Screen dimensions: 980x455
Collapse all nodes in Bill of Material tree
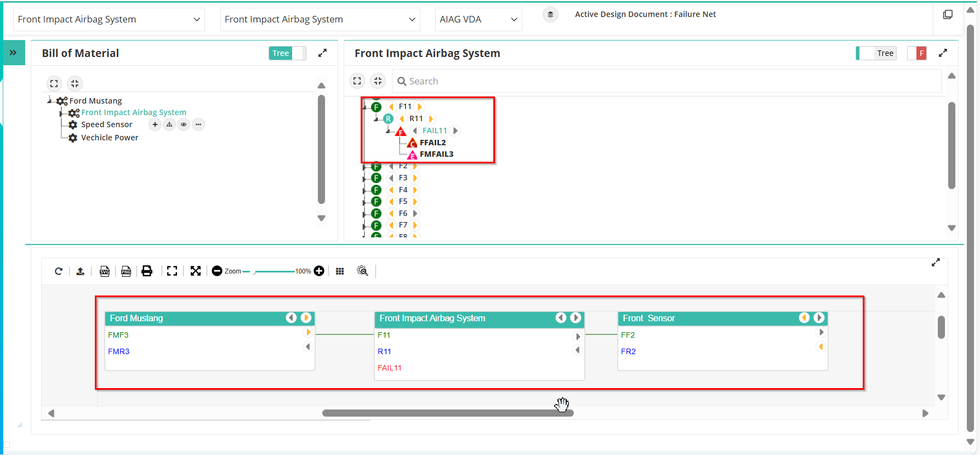click(x=75, y=83)
